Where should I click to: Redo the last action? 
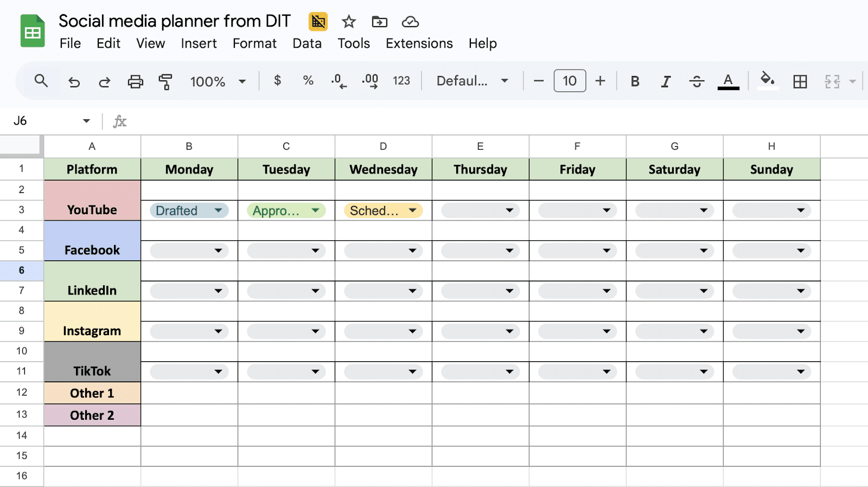pyautogui.click(x=105, y=81)
